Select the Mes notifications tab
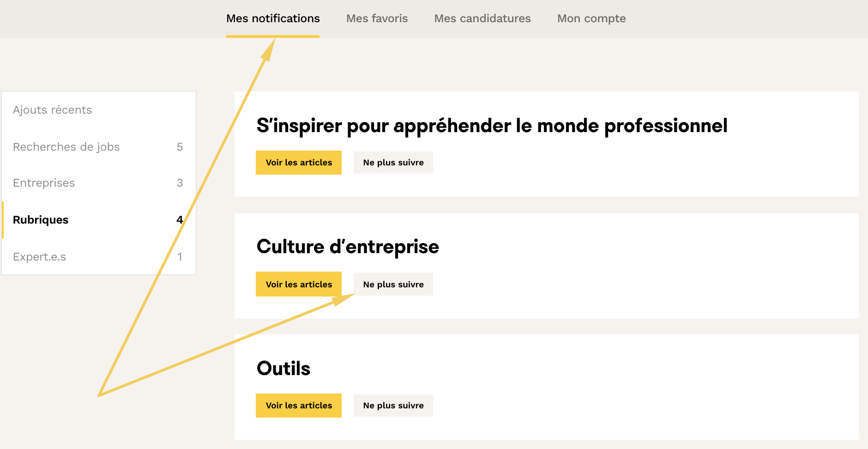This screenshot has height=449, width=868. tap(273, 18)
